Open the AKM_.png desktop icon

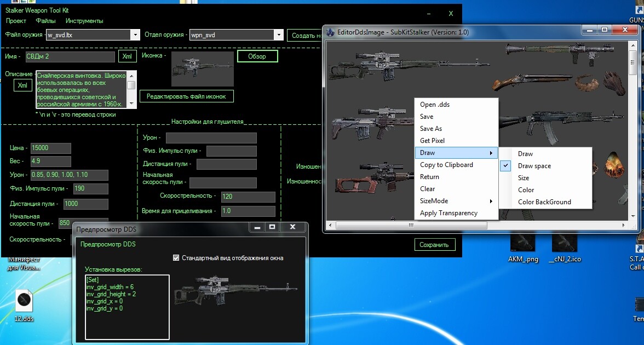coord(523,248)
